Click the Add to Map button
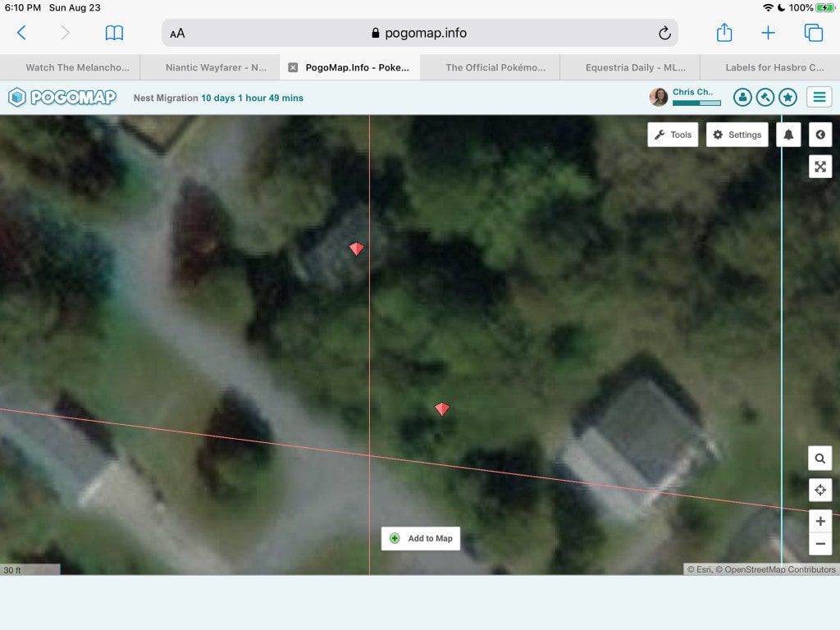840x630 pixels. 421,538
